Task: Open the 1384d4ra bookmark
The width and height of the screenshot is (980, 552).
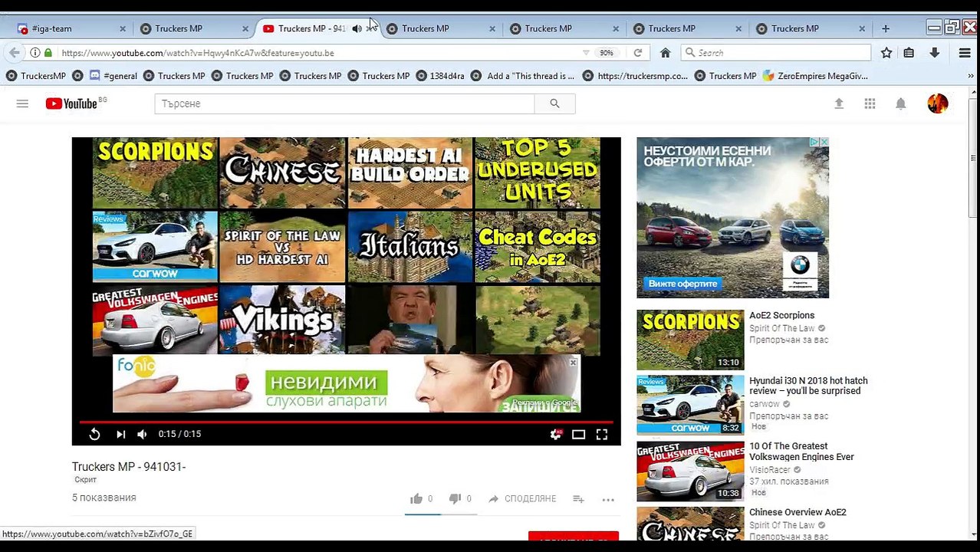Action: tap(441, 76)
